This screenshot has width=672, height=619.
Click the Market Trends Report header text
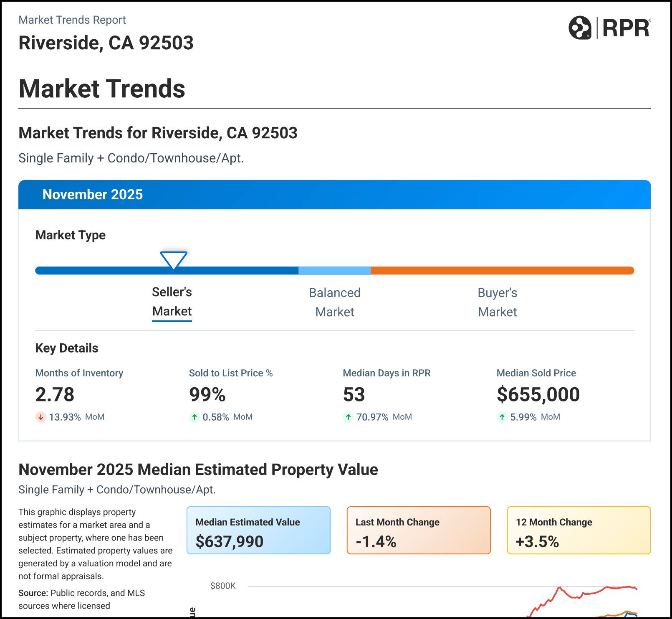click(x=72, y=20)
